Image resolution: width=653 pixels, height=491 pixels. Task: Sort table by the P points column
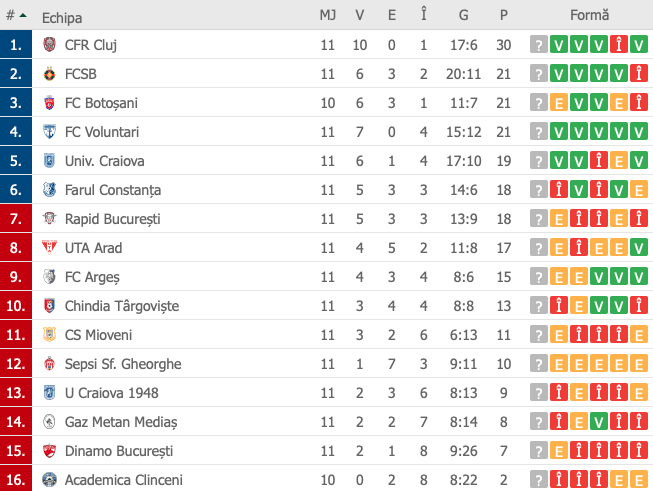pos(503,15)
